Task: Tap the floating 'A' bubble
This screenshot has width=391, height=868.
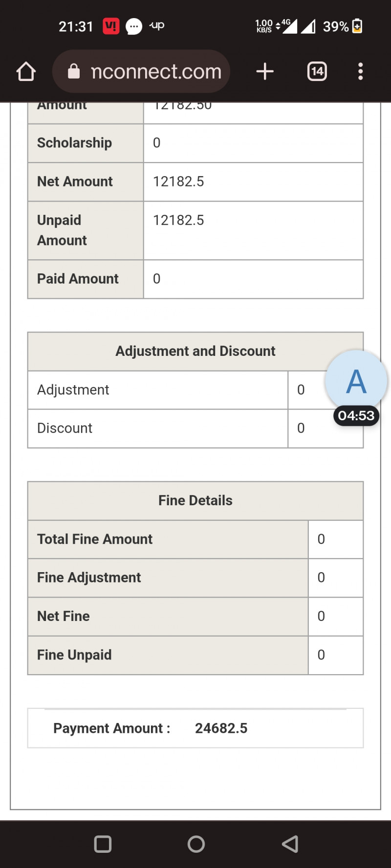Action: [356, 381]
